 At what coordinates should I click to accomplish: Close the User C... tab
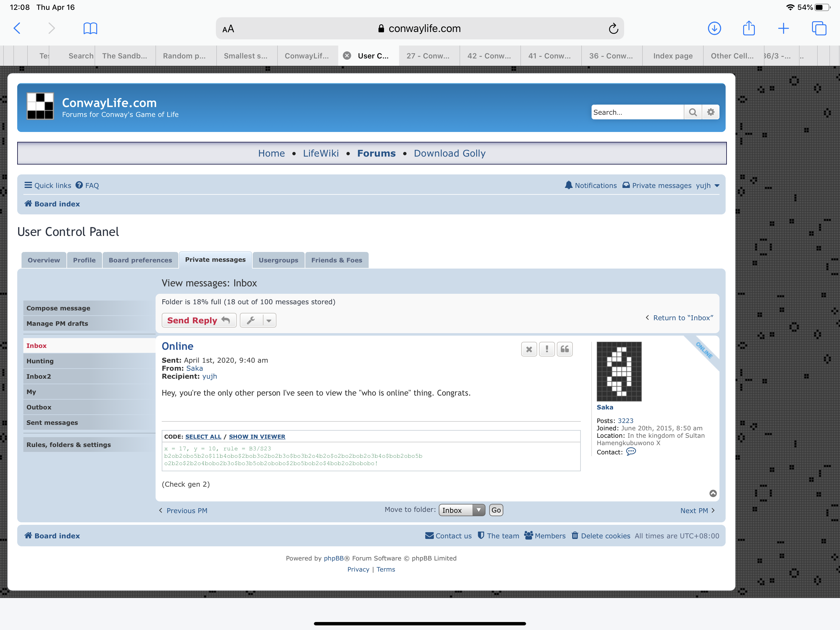[347, 56]
